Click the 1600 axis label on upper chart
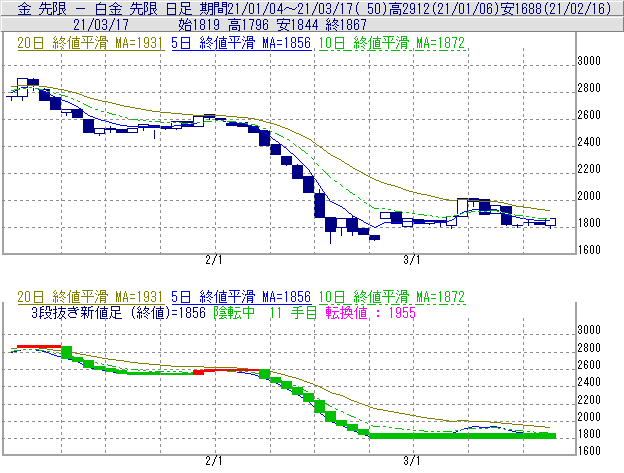Viewport: 624px width, 473px height. click(589, 249)
